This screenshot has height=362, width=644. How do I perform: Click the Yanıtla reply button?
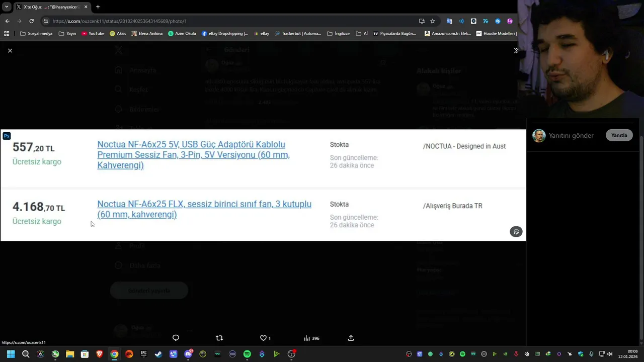(x=619, y=135)
